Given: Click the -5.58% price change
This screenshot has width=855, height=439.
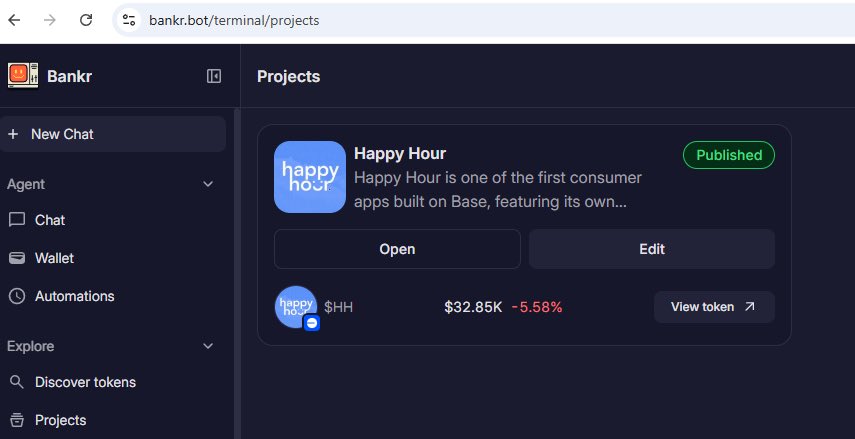Looking at the screenshot, I should 537,307.
